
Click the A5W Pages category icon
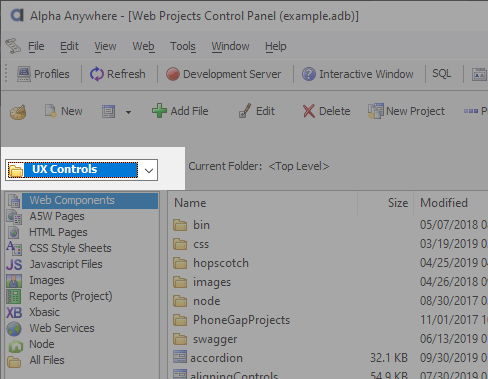[x=14, y=217]
